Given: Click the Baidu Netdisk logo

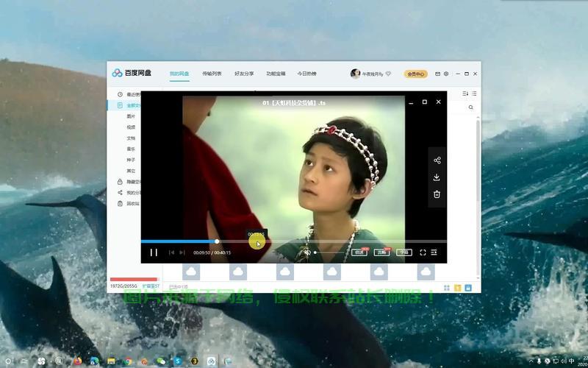Looking at the screenshot, I should [132, 73].
